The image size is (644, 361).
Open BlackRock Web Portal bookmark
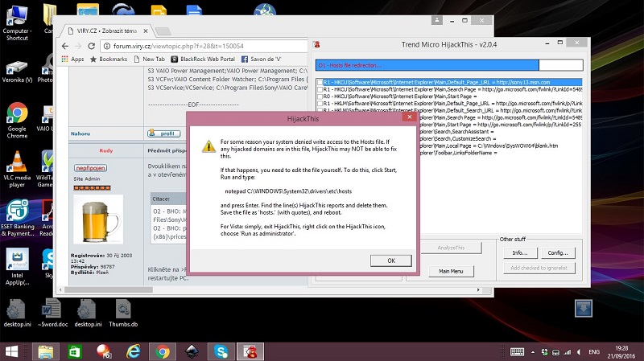pos(203,59)
